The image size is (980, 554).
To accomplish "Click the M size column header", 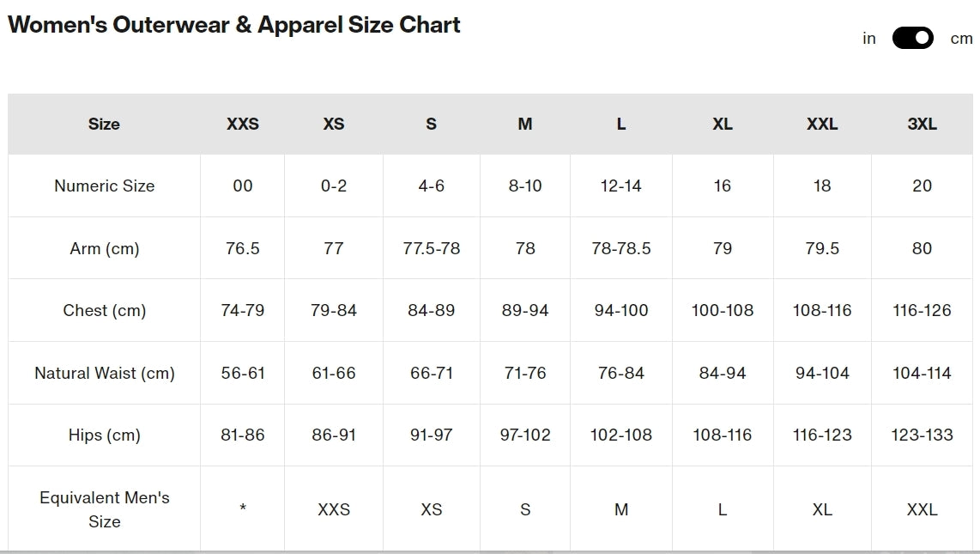I will 525,124.
